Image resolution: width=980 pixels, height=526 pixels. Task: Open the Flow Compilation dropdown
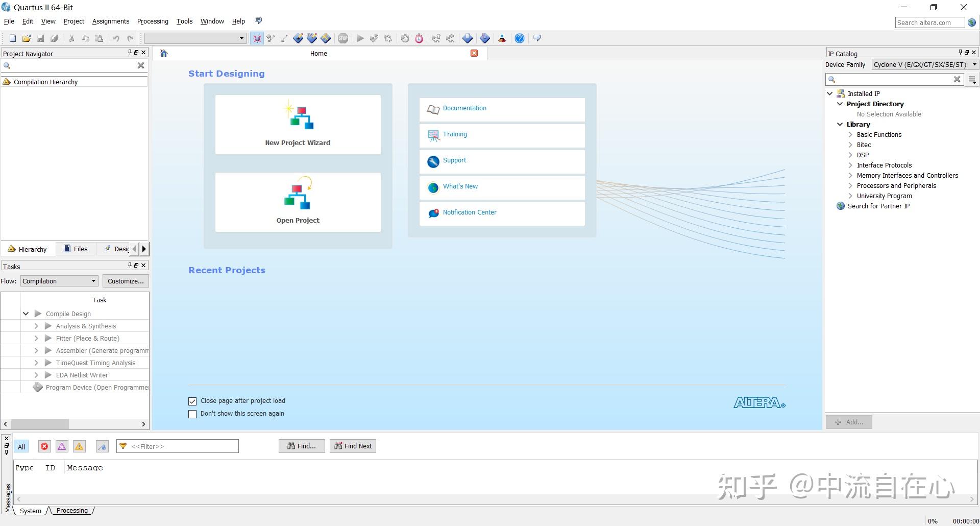(59, 281)
